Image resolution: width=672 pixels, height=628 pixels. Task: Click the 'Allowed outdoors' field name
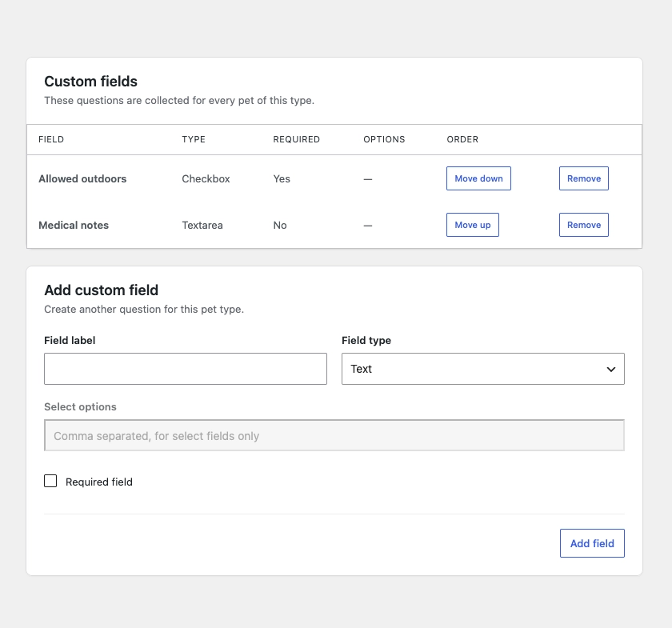tap(82, 178)
